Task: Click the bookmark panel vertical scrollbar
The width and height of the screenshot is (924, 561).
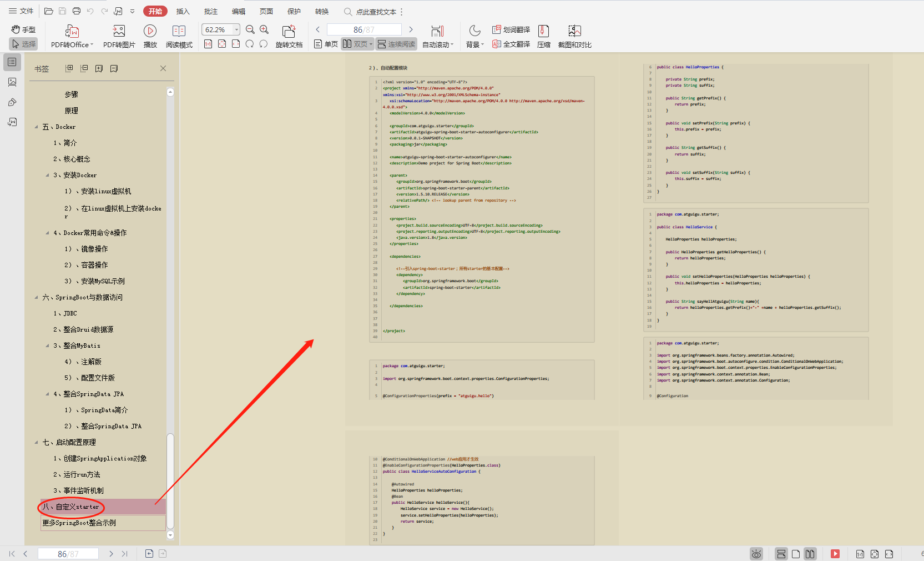Action: 170,481
